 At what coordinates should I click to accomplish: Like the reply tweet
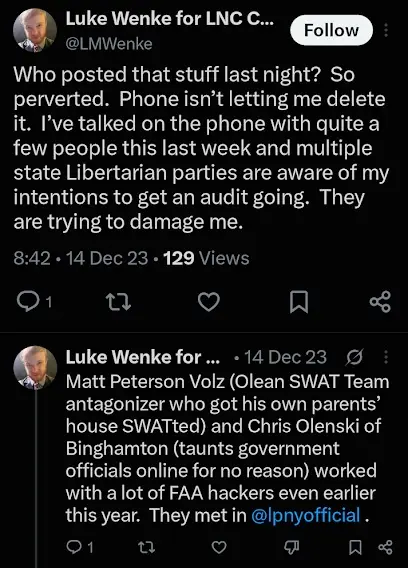[218, 547]
